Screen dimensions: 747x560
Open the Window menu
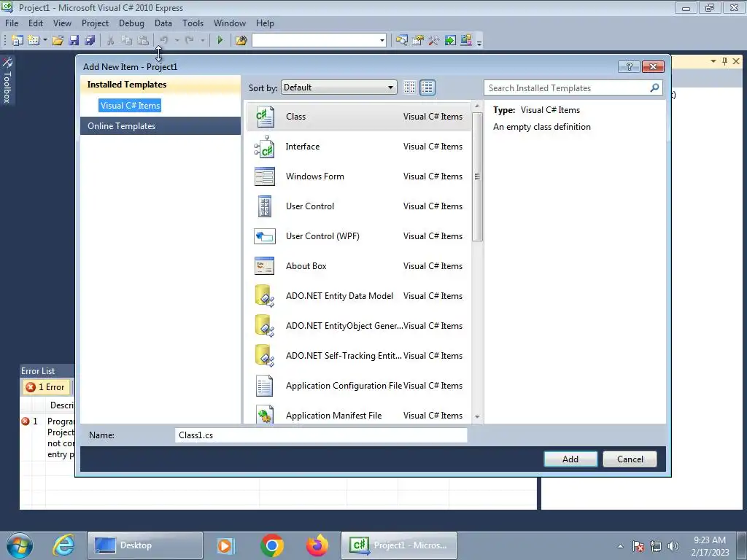click(x=230, y=23)
